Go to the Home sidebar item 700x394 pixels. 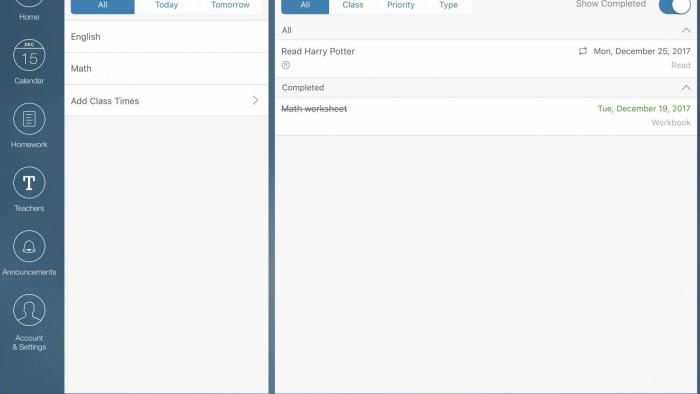point(29,11)
